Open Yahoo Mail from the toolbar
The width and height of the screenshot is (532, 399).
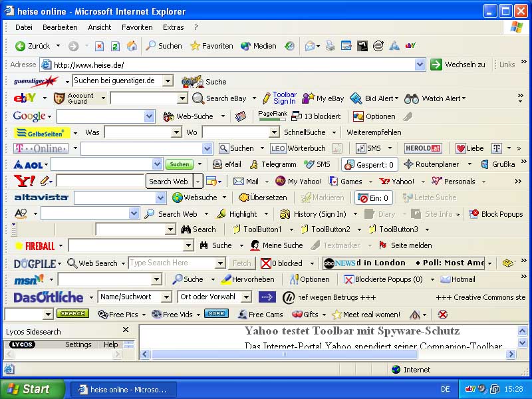pyautogui.click(x=246, y=182)
